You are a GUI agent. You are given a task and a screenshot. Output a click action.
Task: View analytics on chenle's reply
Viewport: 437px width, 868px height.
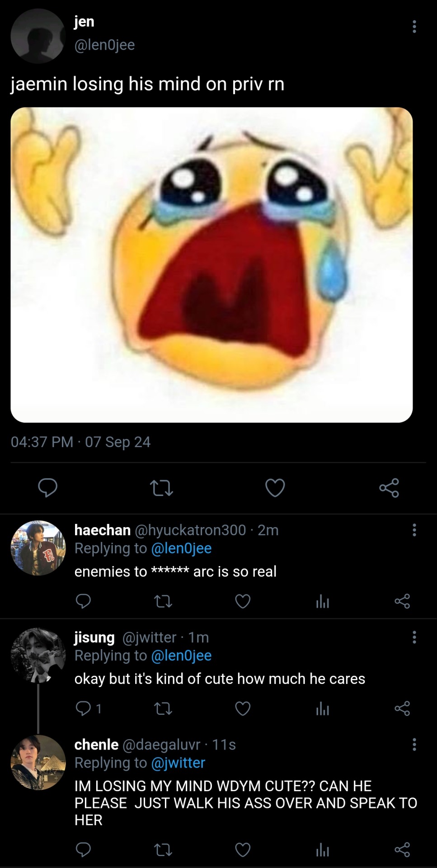click(x=322, y=850)
